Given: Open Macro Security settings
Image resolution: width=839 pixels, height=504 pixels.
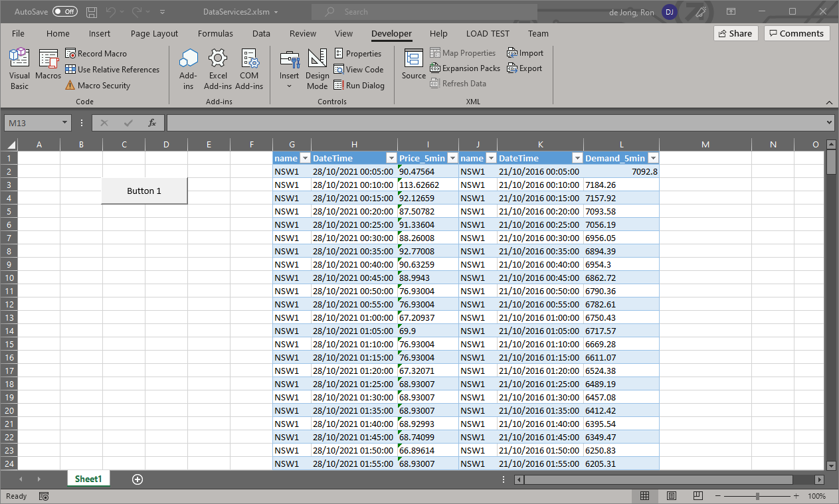Looking at the screenshot, I should (98, 86).
